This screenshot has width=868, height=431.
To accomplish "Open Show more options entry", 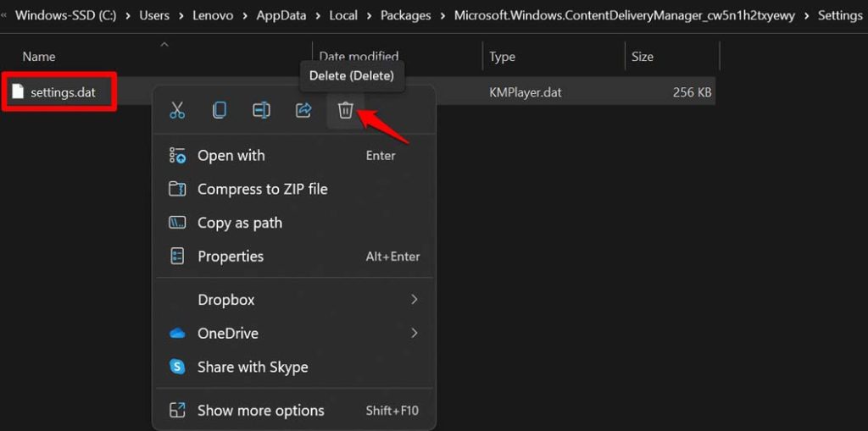I will (260, 411).
